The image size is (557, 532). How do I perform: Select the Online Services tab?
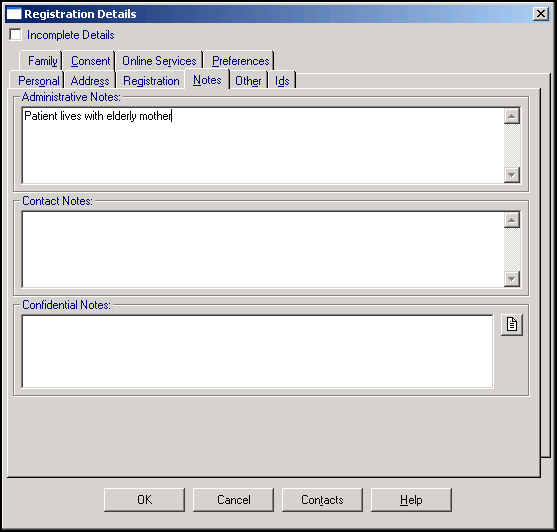pyautogui.click(x=159, y=61)
